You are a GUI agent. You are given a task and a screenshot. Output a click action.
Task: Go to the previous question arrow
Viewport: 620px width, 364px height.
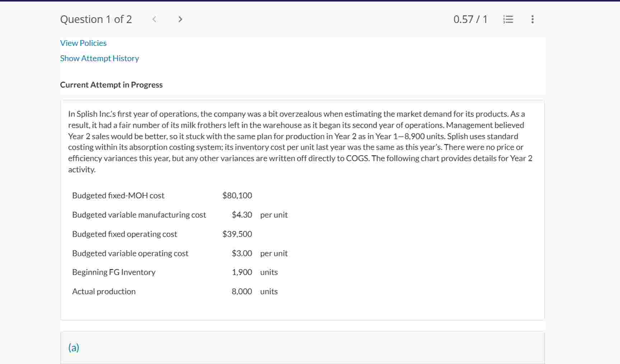154,19
